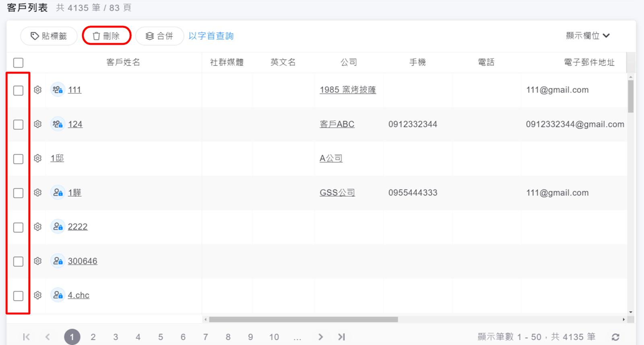This screenshot has height=345, width=644.
Task: Go to page 5 in pagination
Action: tap(161, 337)
